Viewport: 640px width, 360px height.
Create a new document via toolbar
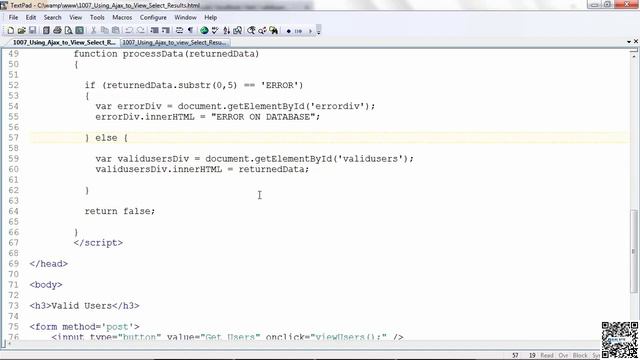[x=11, y=31]
